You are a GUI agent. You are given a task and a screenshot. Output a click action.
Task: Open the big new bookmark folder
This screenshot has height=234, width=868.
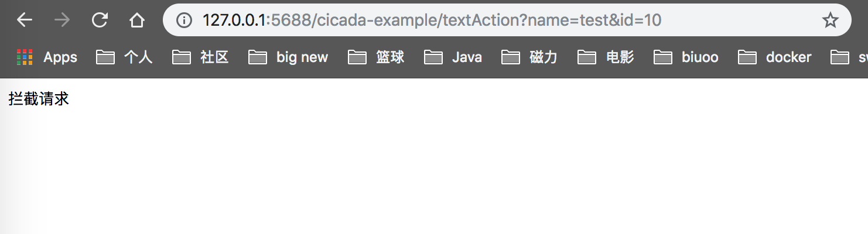[288, 57]
